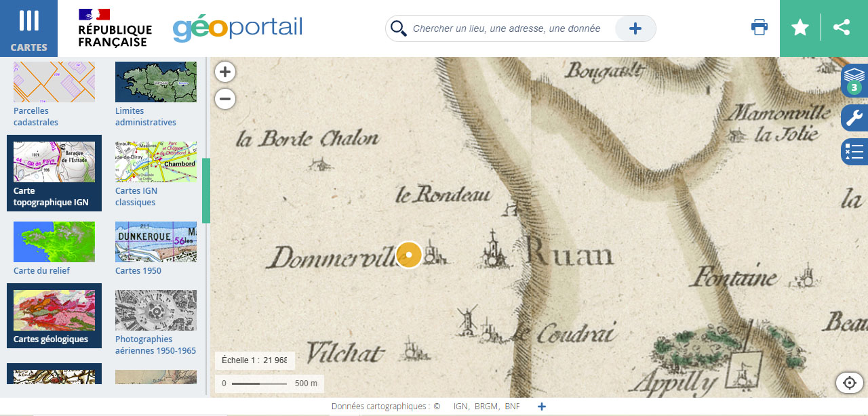The image size is (868, 416).
Task: Select Cartes 1950 basemap
Action: (156, 248)
